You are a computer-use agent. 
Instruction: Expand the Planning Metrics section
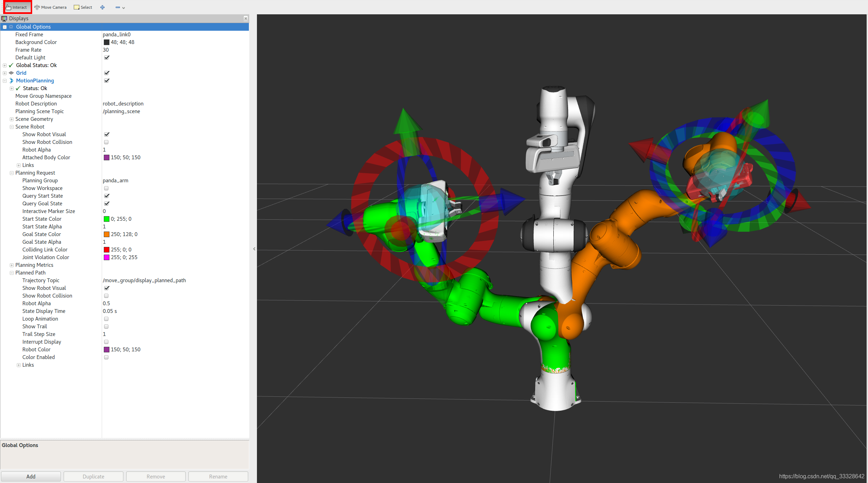click(x=12, y=265)
